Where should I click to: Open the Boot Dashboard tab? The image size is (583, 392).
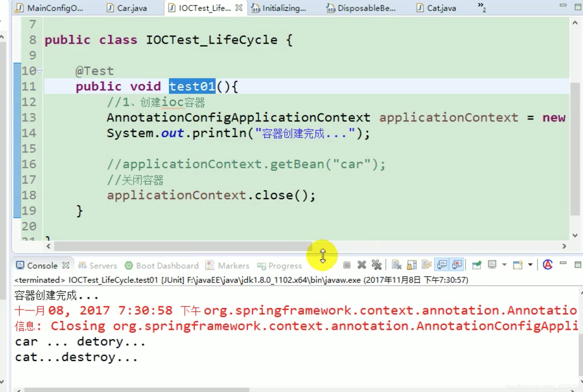click(x=162, y=266)
